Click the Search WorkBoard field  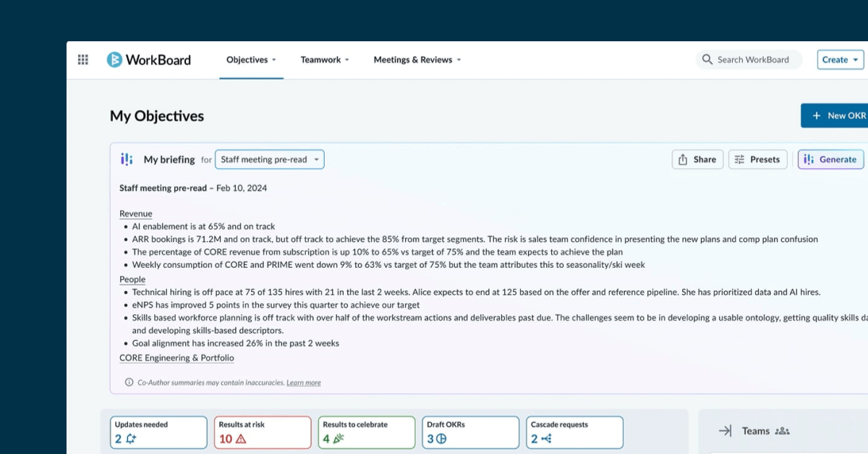pos(749,60)
